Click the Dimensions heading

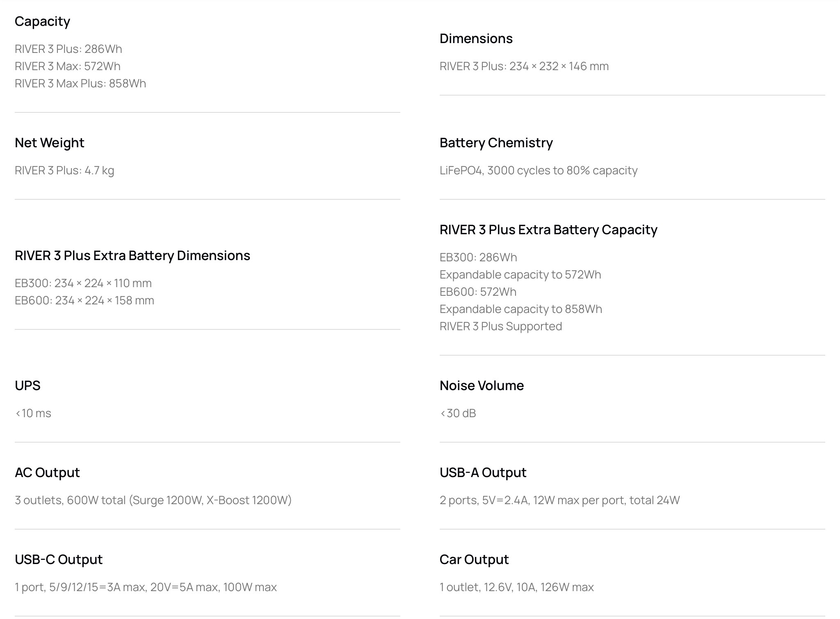point(476,39)
